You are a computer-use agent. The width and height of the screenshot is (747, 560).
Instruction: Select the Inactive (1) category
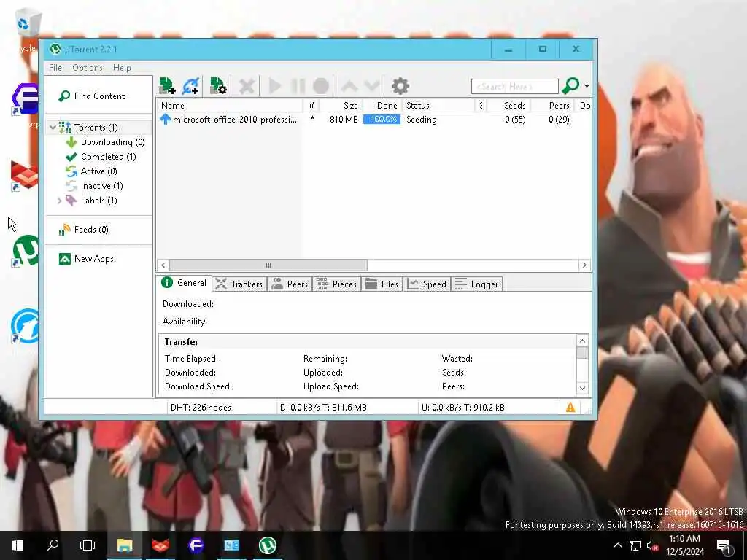click(x=101, y=186)
